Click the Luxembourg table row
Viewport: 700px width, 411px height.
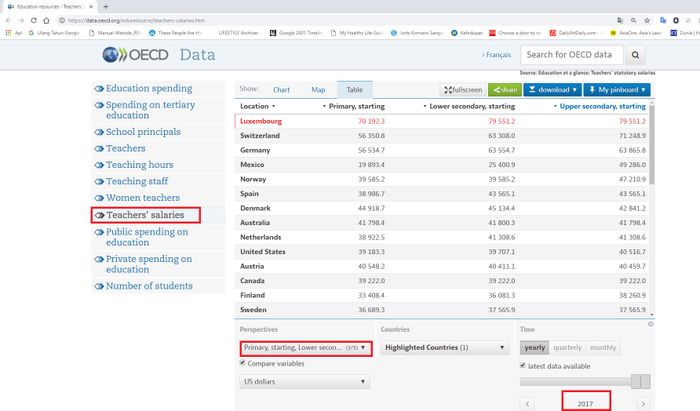tap(442, 121)
